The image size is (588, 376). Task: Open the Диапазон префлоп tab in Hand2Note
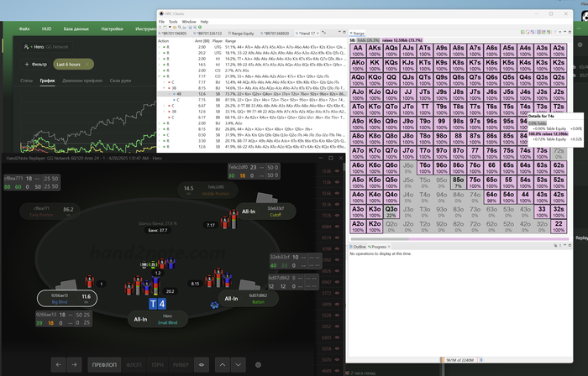[82, 81]
